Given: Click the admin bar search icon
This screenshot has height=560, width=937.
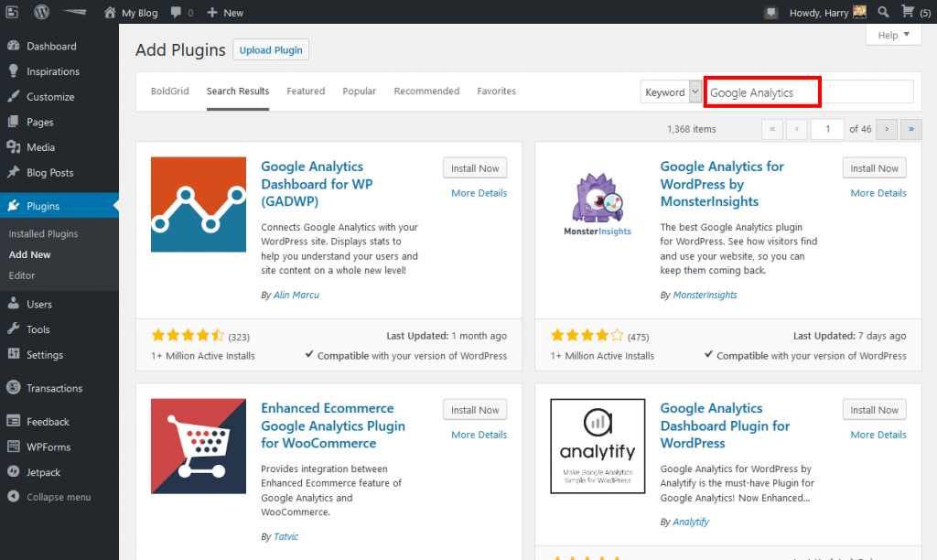Looking at the screenshot, I should pyautogui.click(x=883, y=12).
